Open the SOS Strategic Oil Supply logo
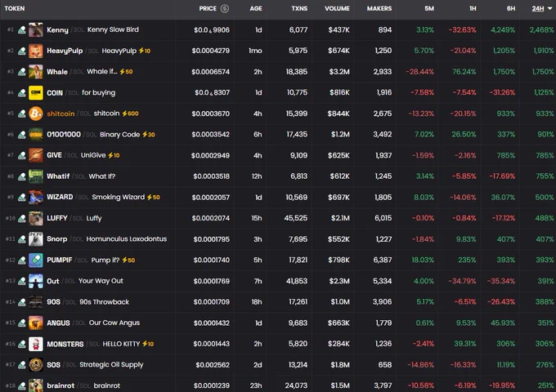556x392 pixels. [x=36, y=365]
